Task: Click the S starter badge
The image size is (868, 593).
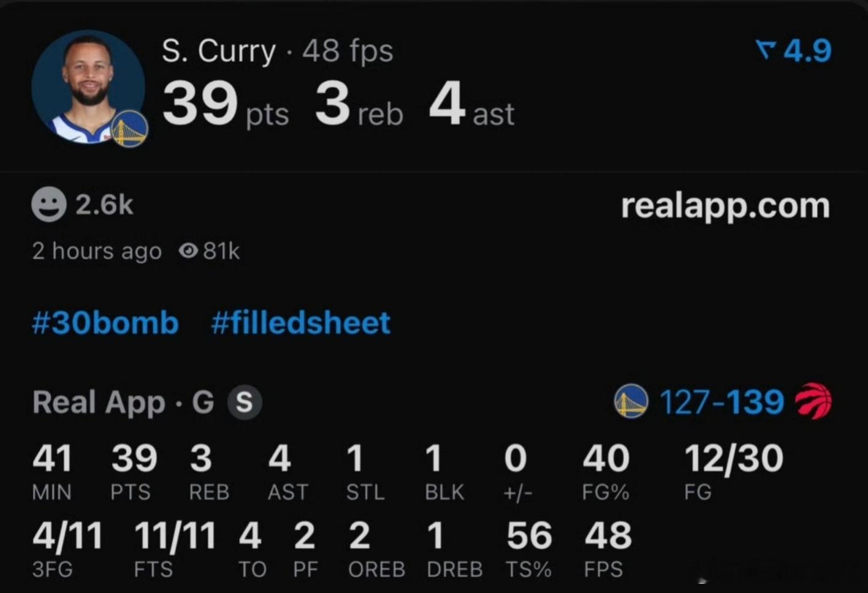Action: point(245,402)
